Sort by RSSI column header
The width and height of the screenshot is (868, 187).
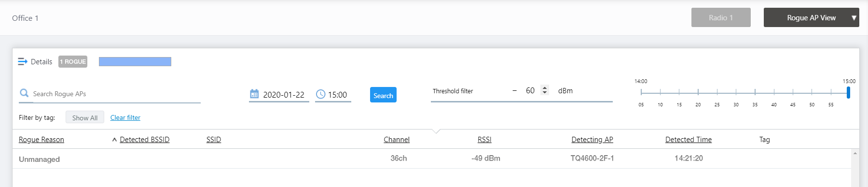[484, 140]
